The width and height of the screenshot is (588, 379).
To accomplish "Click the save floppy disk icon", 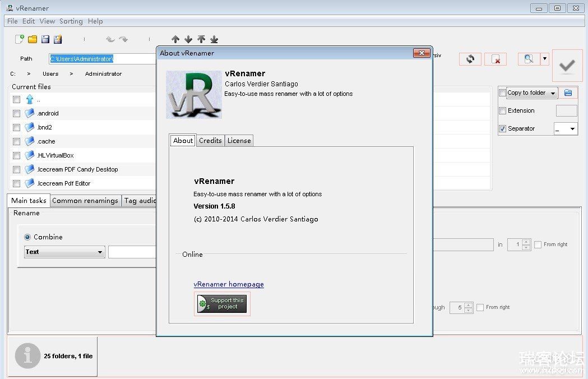I will click(x=45, y=39).
